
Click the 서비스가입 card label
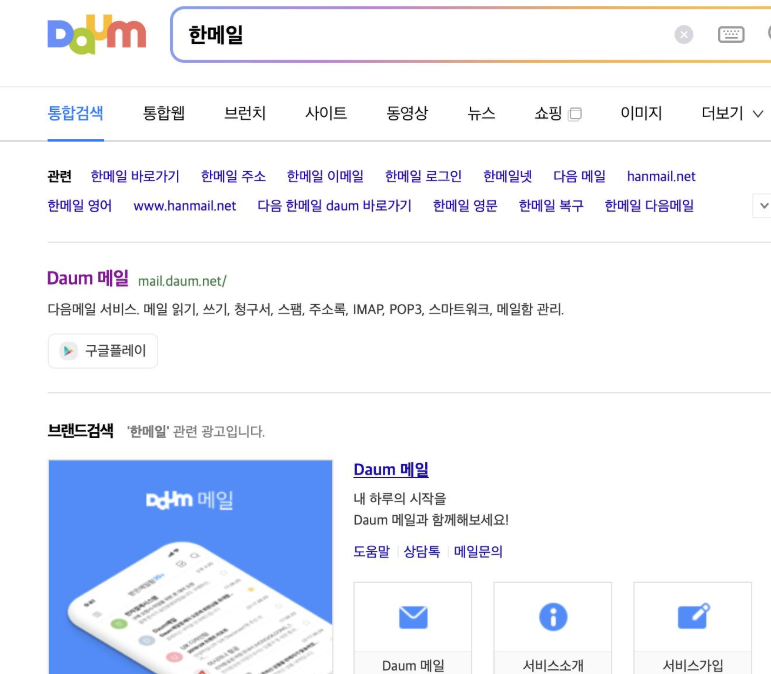click(693, 666)
